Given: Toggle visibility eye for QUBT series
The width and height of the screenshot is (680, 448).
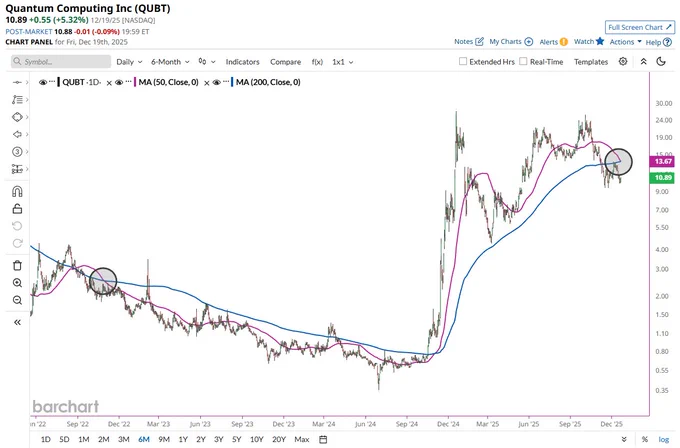Looking at the screenshot, I should (42, 82).
